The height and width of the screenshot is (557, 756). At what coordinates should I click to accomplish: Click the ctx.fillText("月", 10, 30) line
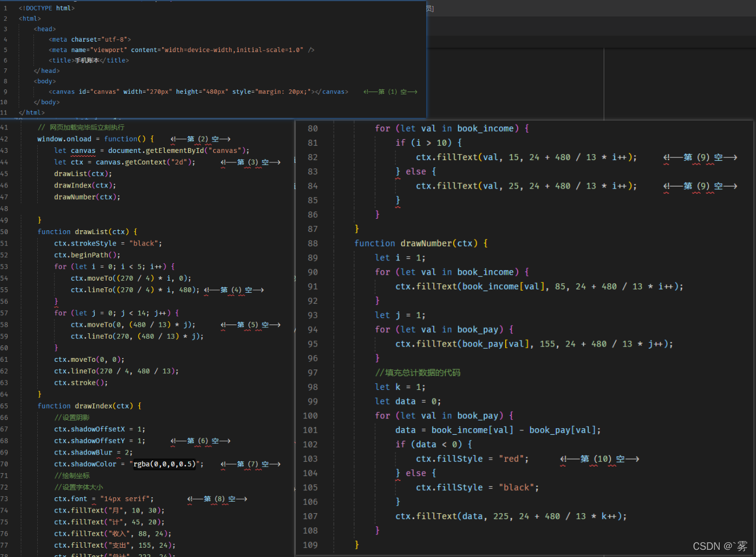pyautogui.click(x=109, y=510)
